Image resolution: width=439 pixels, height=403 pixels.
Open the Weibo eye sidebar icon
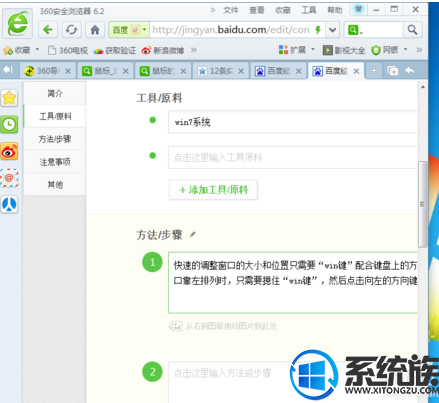[9, 151]
